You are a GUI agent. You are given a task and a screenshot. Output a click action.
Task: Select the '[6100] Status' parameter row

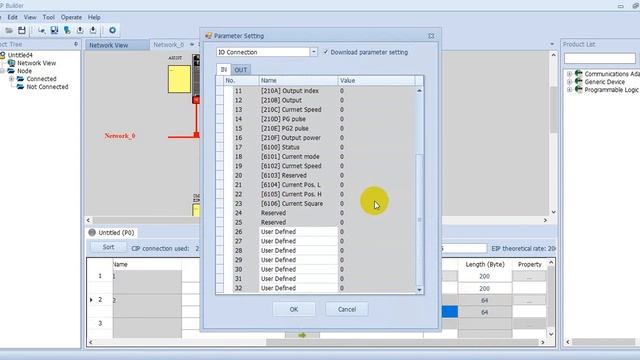[320, 147]
